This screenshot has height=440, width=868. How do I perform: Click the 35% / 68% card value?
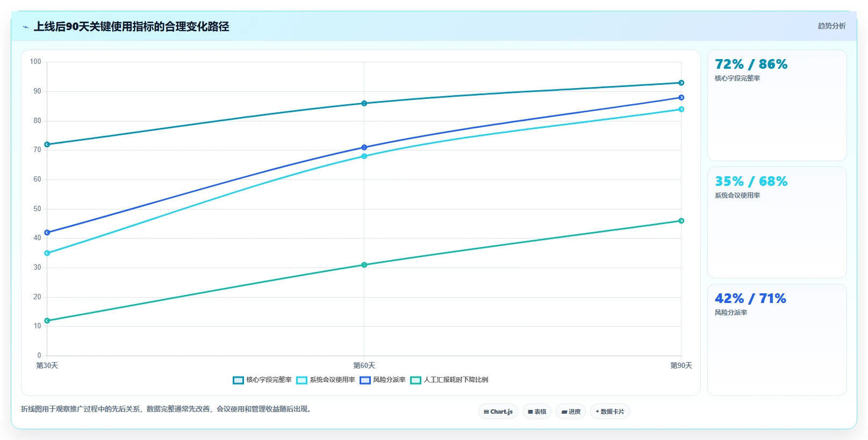coord(751,182)
